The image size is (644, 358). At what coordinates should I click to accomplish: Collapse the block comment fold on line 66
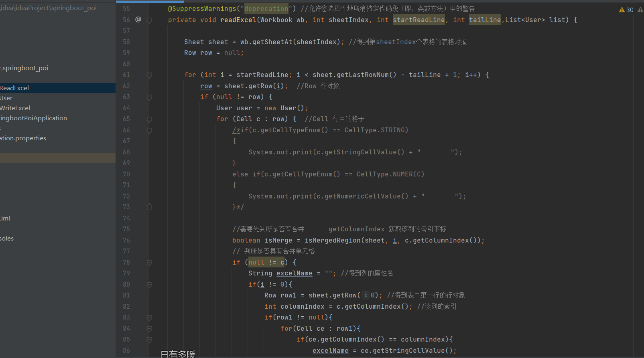pos(149,130)
